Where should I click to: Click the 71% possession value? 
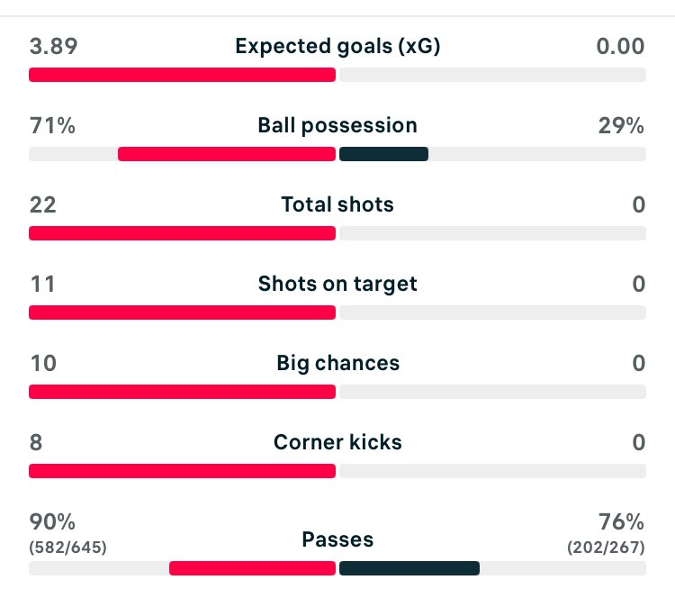(x=52, y=126)
